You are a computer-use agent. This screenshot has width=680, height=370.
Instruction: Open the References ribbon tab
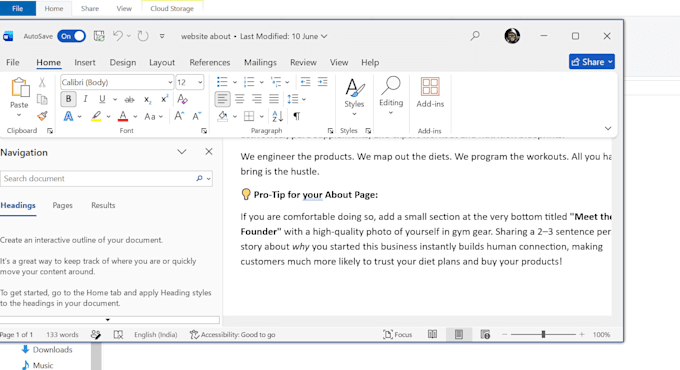pyautogui.click(x=209, y=62)
